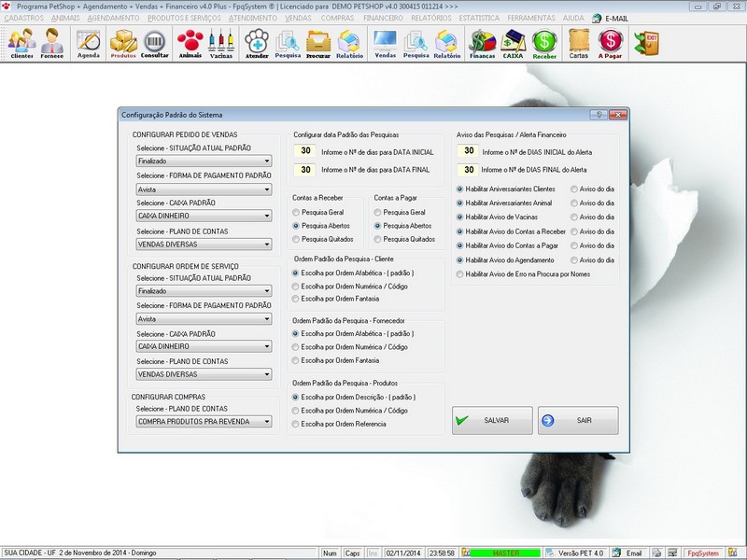Click the Produtos boxes icon
This screenshot has width=747, height=560.
123,43
